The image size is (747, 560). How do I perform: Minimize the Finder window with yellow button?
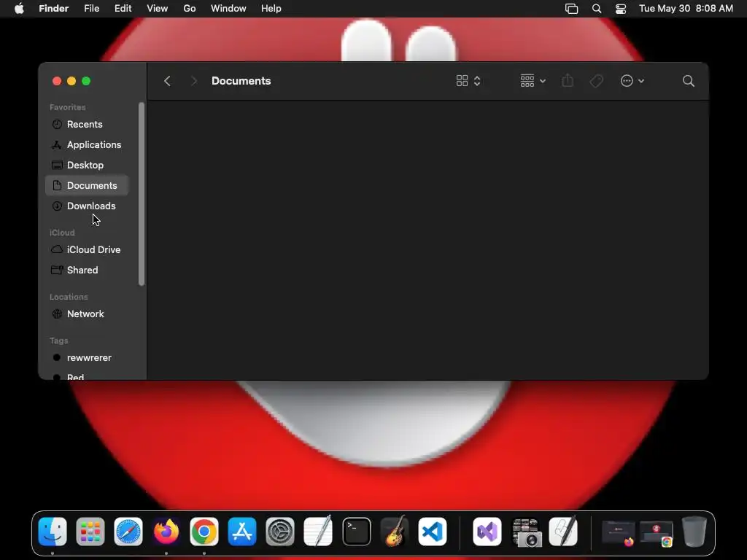click(71, 81)
